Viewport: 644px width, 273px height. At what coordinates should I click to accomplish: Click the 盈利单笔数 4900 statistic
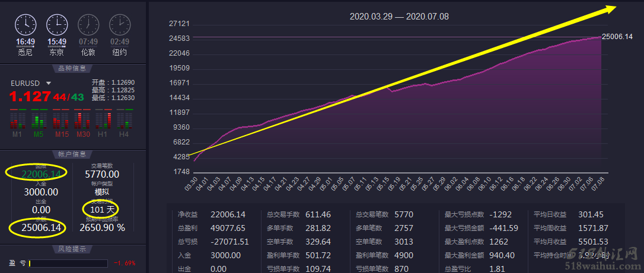tap(385, 255)
